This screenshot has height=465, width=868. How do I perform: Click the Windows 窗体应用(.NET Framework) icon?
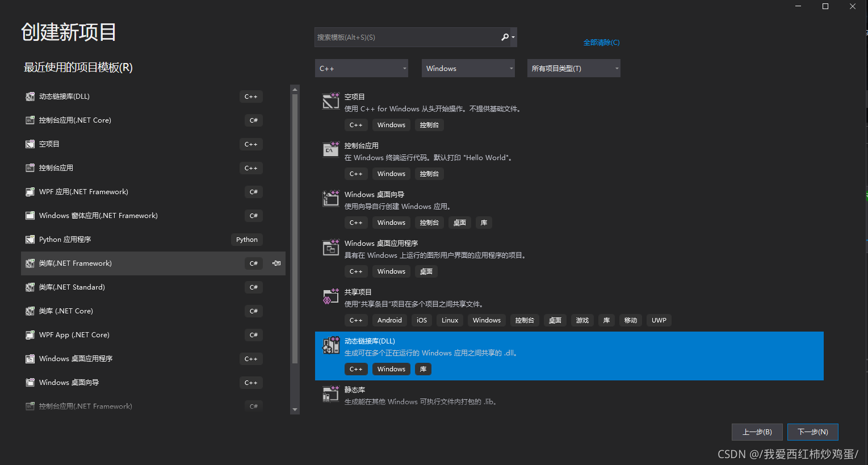point(30,216)
